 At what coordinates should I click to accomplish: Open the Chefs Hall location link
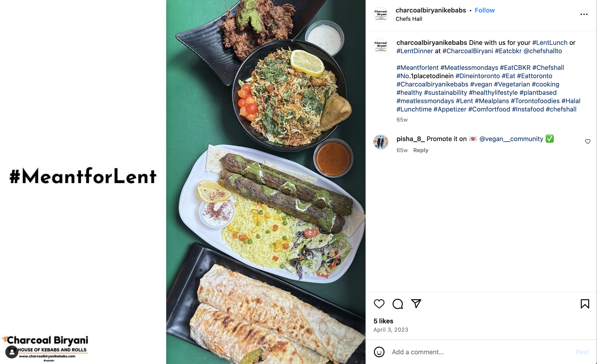[409, 19]
